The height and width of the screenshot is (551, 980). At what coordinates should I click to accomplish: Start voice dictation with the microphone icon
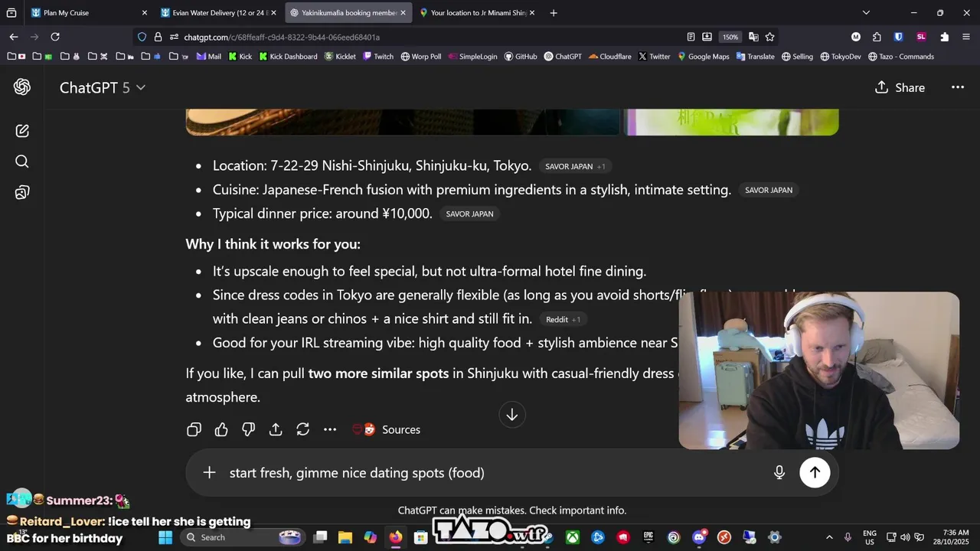click(779, 472)
